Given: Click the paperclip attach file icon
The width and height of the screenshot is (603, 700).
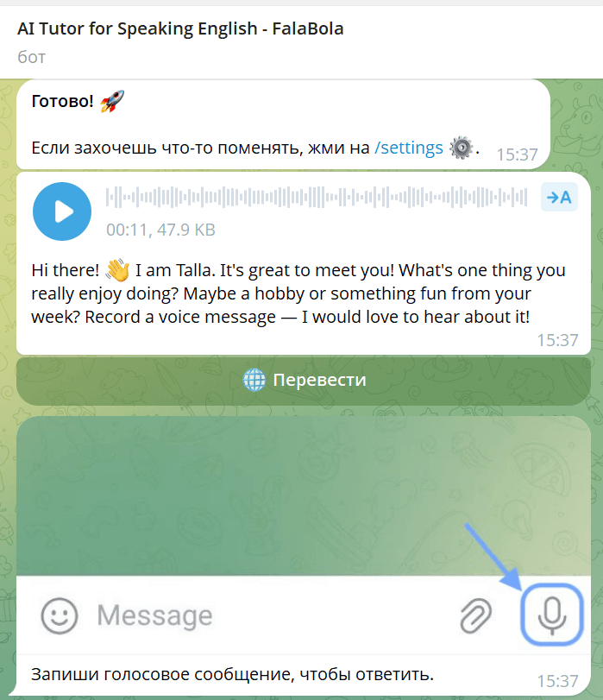Looking at the screenshot, I should pos(476,615).
